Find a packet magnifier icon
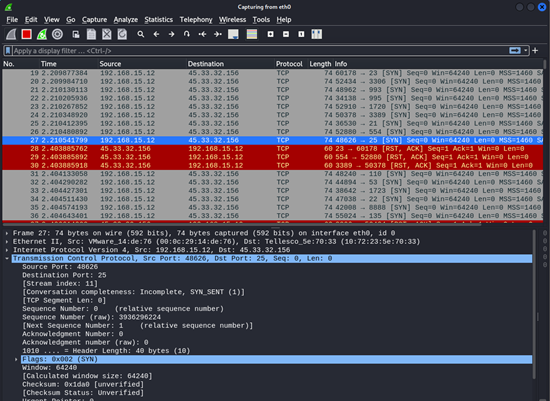Viewport: 550px width, 401px height. (x=141, y=34)
